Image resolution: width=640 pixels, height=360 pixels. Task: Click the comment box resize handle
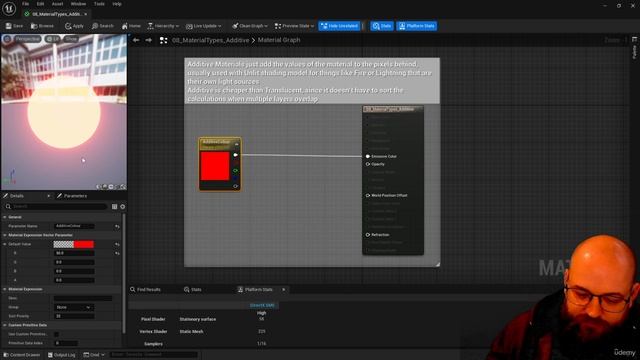pyautogui.click(x=437, y=264)
